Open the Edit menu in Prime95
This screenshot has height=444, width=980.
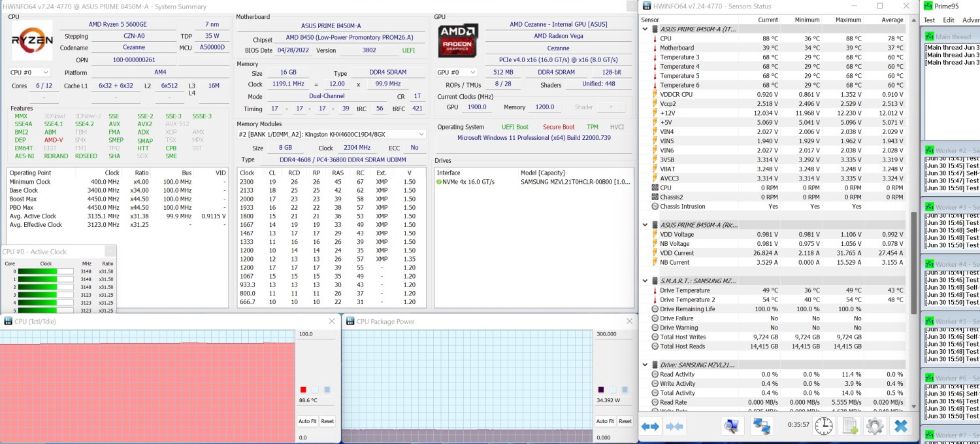click(949, 20)
